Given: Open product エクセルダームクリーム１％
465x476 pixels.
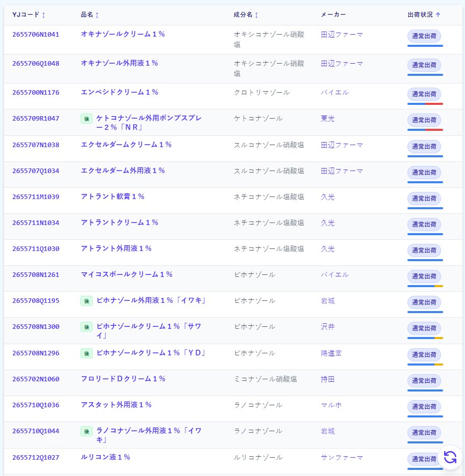Looking at the screenshot, I should pyautogui.click(x=126, y=145).
